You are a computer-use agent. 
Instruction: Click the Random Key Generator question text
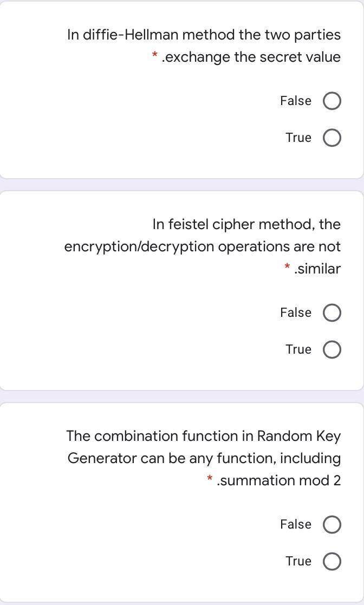pos(204,458)
